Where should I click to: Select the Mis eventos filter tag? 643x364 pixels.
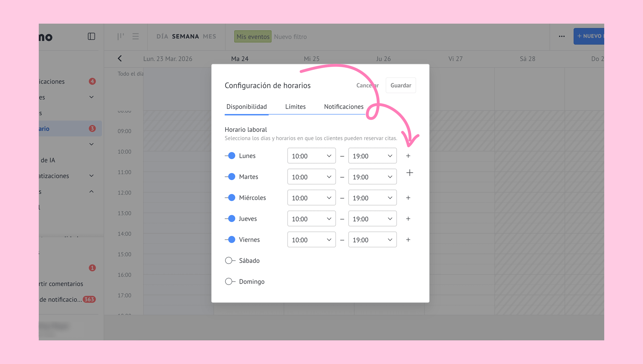[x=253, y=37]
